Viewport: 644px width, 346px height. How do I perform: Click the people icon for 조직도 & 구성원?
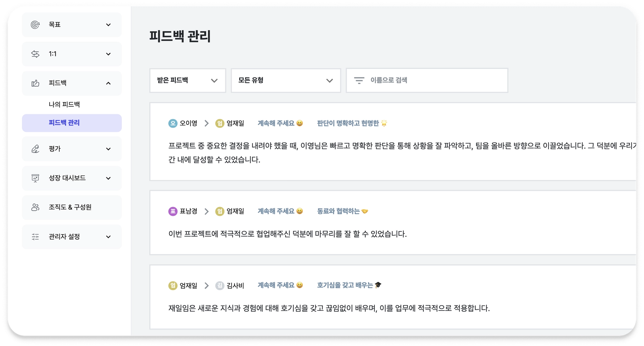coord(35,207)
